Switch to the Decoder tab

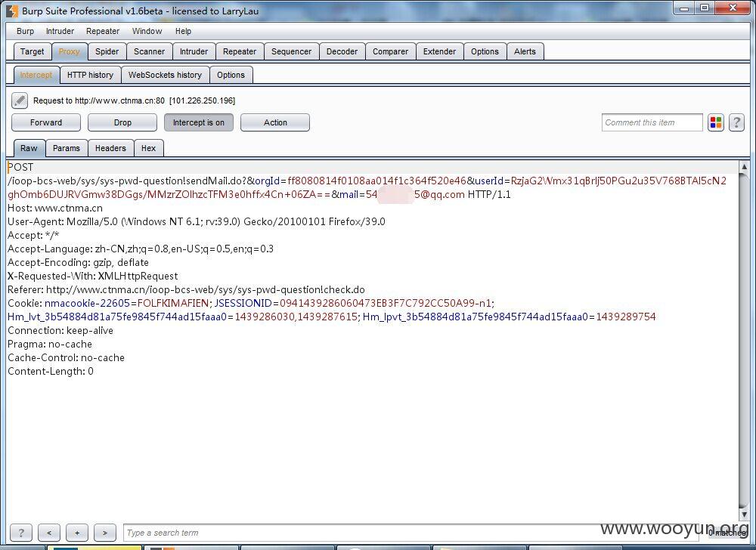[x=342, y=51]
